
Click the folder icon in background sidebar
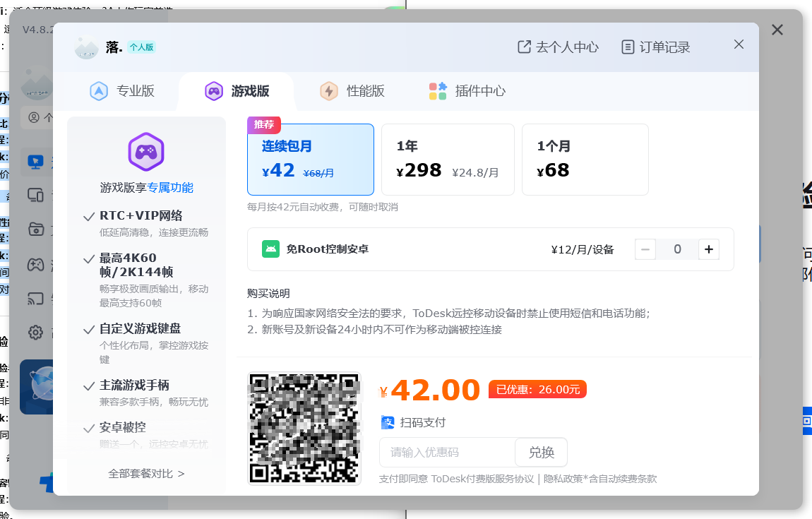[36, 229]
